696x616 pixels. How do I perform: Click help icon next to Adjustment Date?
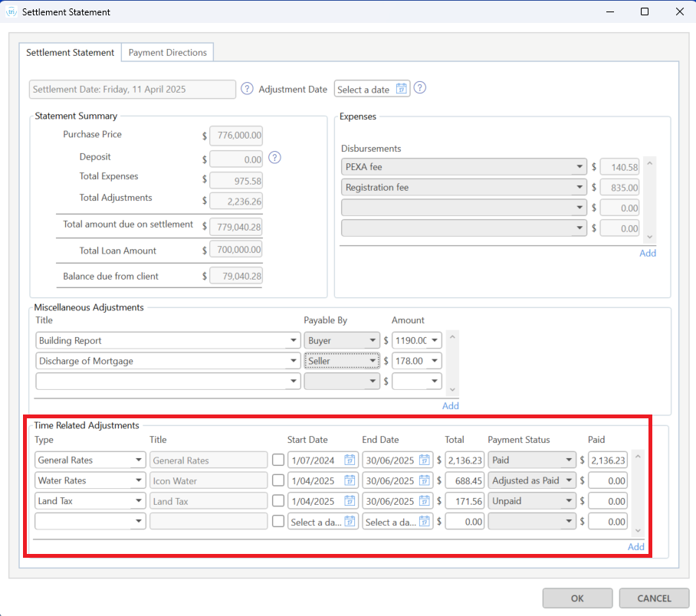click(419, 88)
